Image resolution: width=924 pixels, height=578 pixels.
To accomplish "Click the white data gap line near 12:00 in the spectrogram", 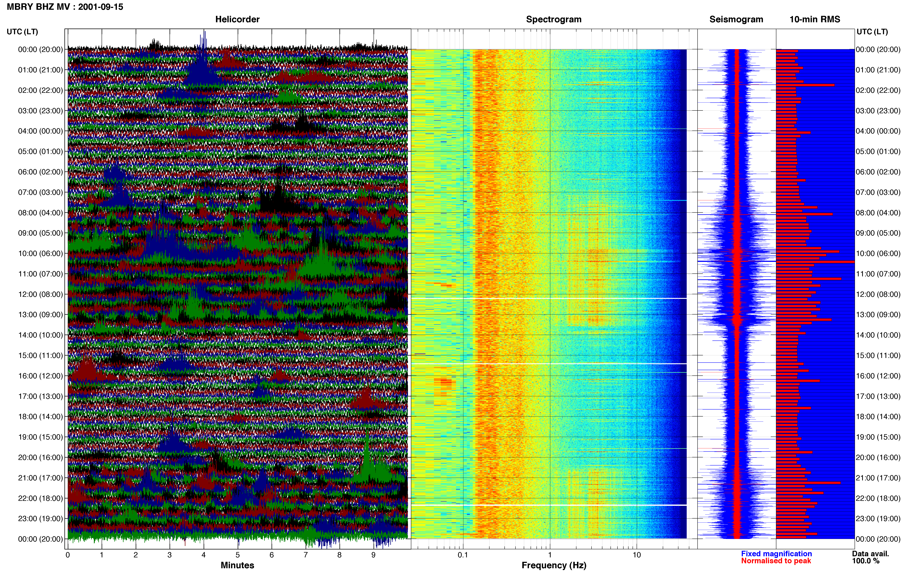I will tap(549, 298).
